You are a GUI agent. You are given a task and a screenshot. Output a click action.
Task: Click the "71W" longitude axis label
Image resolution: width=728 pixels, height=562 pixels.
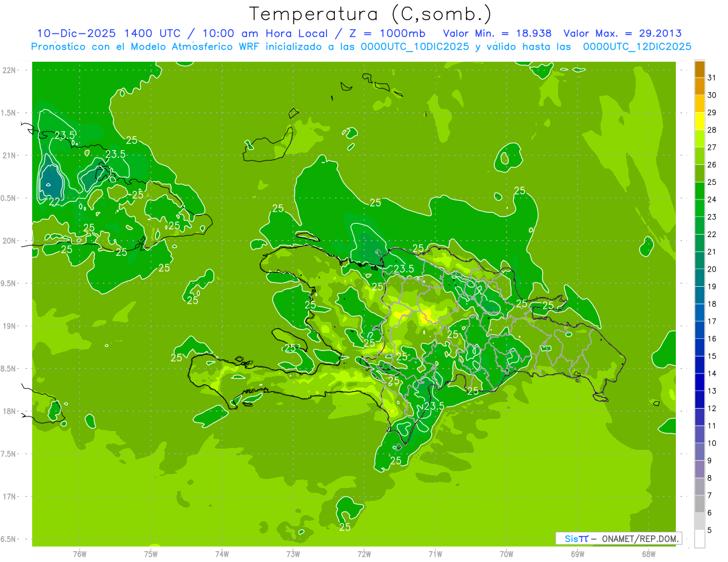tap(435, 554)
